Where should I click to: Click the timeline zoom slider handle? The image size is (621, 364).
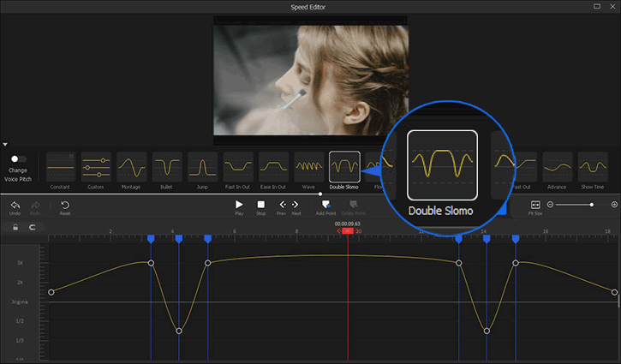point(591,205)
